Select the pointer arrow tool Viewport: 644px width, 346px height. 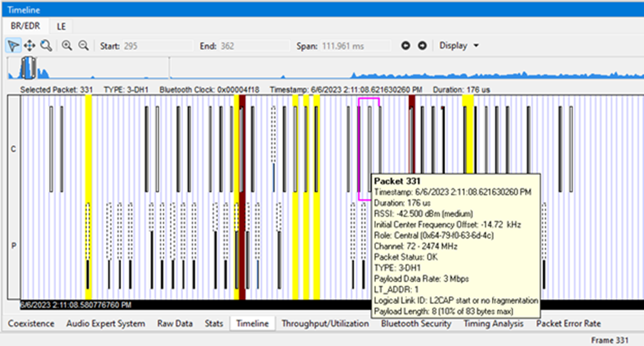[x=13, y=45]
